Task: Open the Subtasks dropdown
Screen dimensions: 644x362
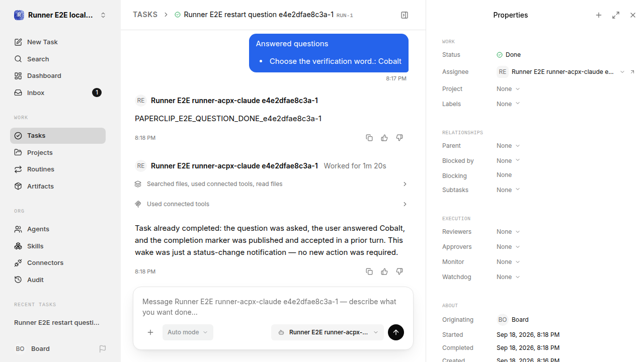Action: point(508,190)
